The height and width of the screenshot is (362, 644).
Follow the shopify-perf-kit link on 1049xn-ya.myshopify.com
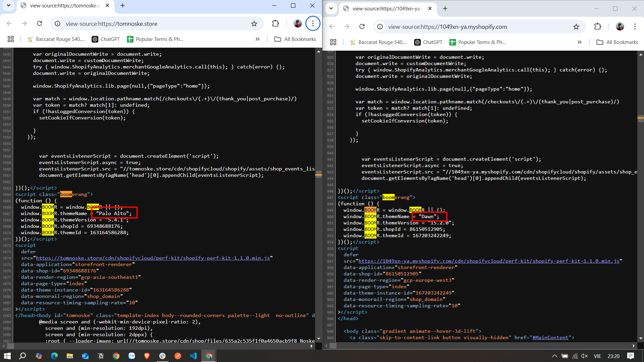click(x=489, y=261)
